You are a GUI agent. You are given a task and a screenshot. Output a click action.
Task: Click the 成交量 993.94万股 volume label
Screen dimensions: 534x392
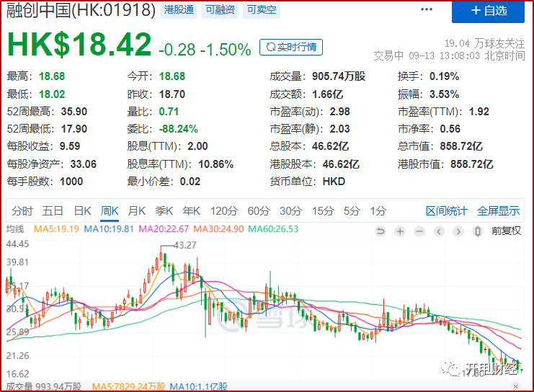tap(43, 386)
